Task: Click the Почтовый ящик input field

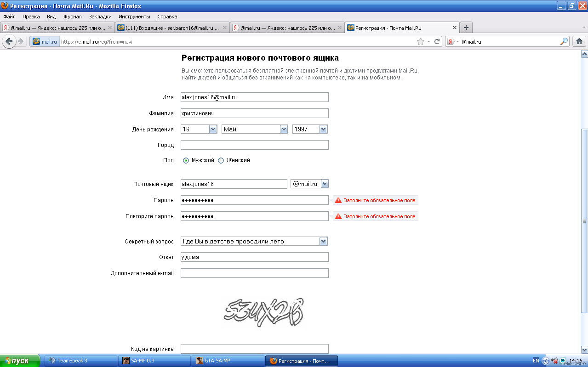Action: (x=234, y=184)
